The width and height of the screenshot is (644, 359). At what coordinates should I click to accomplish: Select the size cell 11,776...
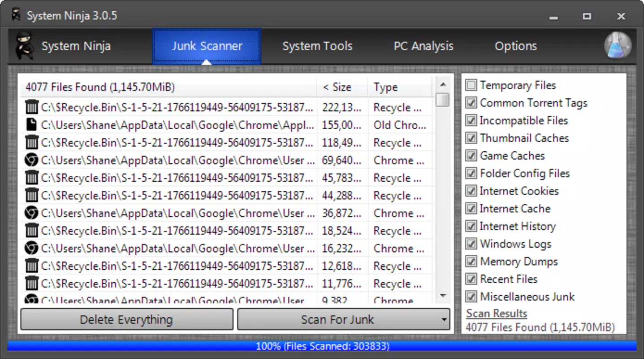point(342,284)
